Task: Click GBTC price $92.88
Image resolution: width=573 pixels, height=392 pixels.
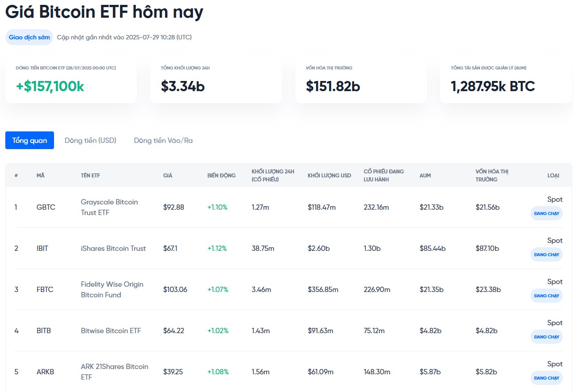Action: [x=174, y=207]
